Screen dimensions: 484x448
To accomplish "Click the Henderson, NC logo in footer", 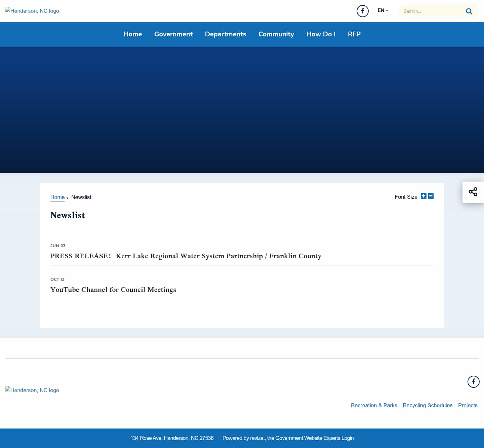I will [32, 390].
